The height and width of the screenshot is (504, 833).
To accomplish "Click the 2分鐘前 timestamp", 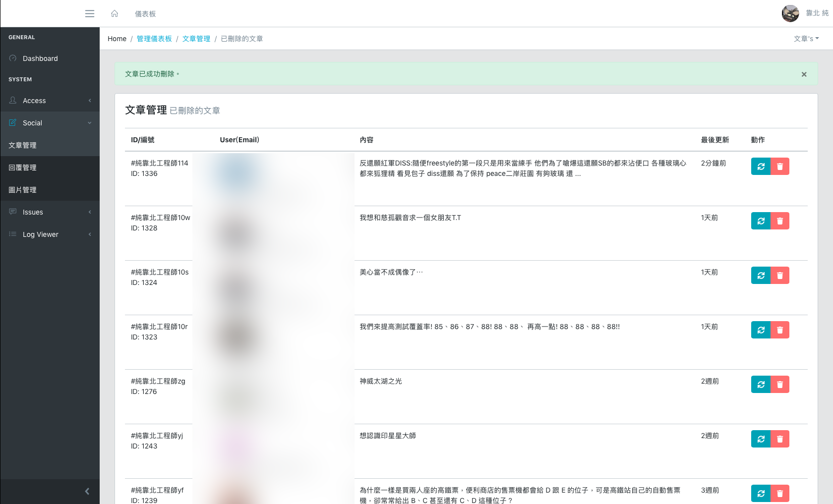I will (714, 163).
